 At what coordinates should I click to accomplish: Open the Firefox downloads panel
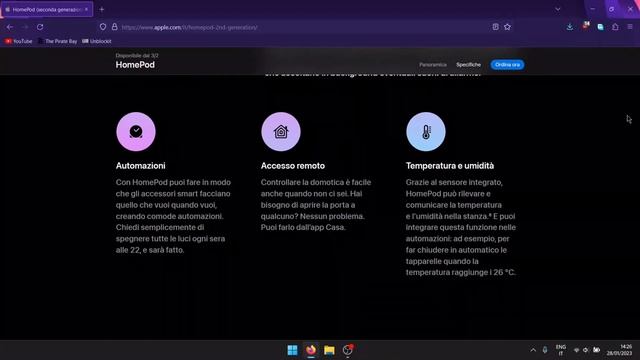(x=570, y=27)
